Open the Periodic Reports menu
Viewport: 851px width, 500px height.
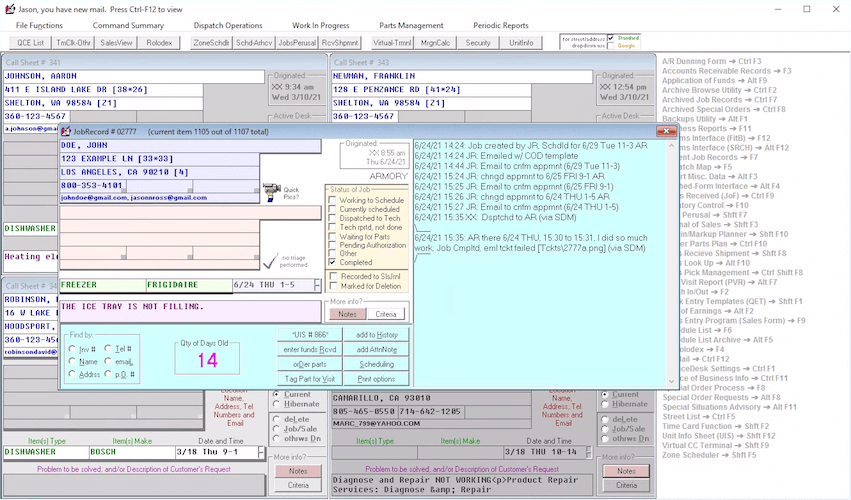click(501, 26)
